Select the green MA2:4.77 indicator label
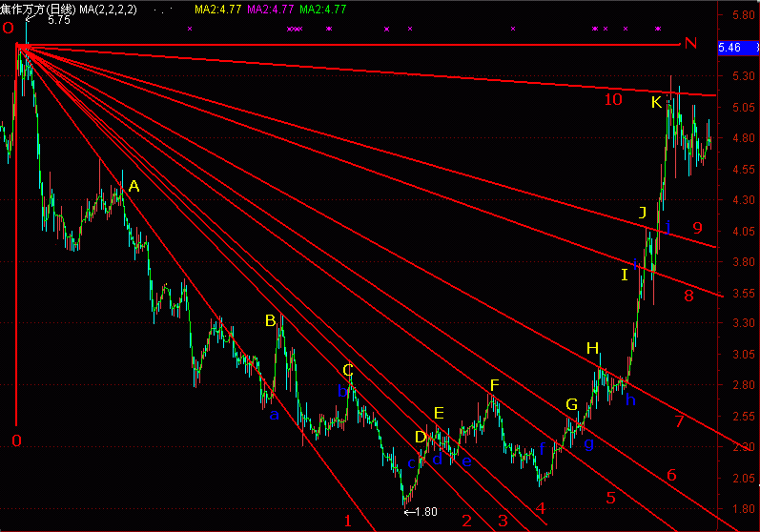The height and width of the screenshot is (532, 760). [x=323, y=10]
